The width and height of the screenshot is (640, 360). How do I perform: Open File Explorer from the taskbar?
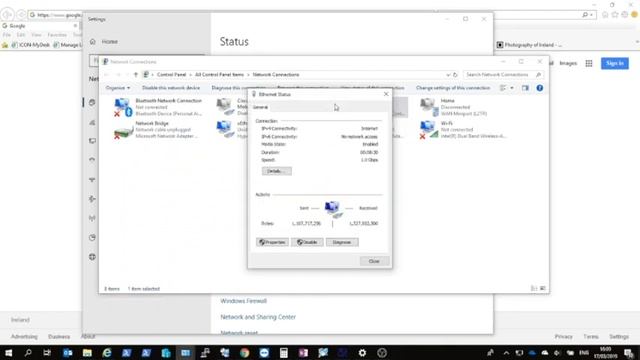tap(87, 353)
